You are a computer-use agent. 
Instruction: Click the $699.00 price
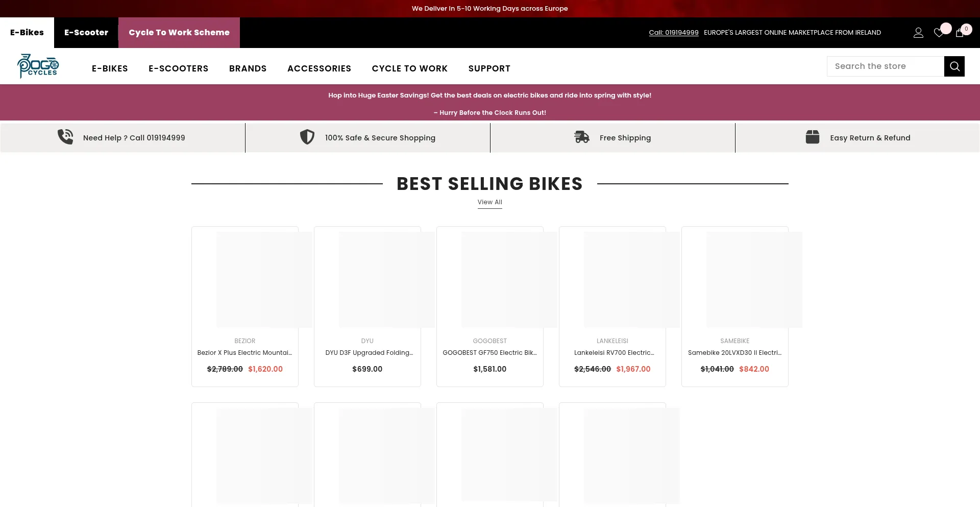click(367, 369)
